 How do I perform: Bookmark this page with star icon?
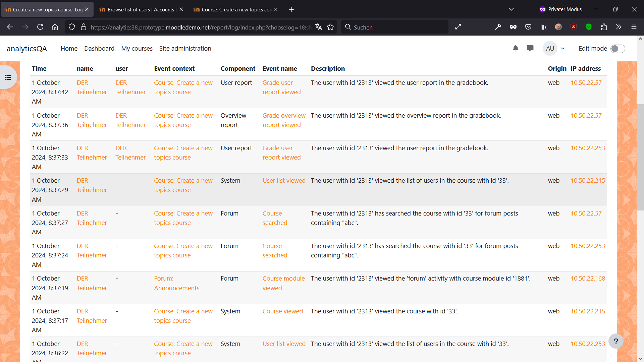(330, 27)
